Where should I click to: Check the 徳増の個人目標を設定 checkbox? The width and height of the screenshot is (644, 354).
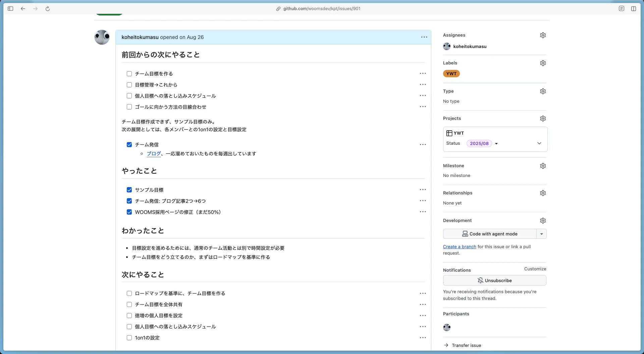point(129,316)
